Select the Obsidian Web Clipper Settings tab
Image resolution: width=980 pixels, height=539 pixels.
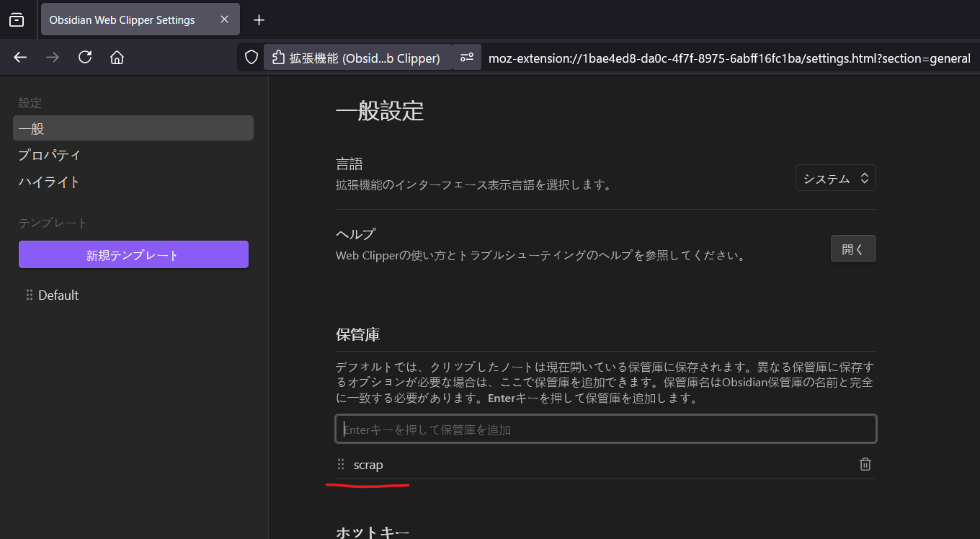point(141,19)
